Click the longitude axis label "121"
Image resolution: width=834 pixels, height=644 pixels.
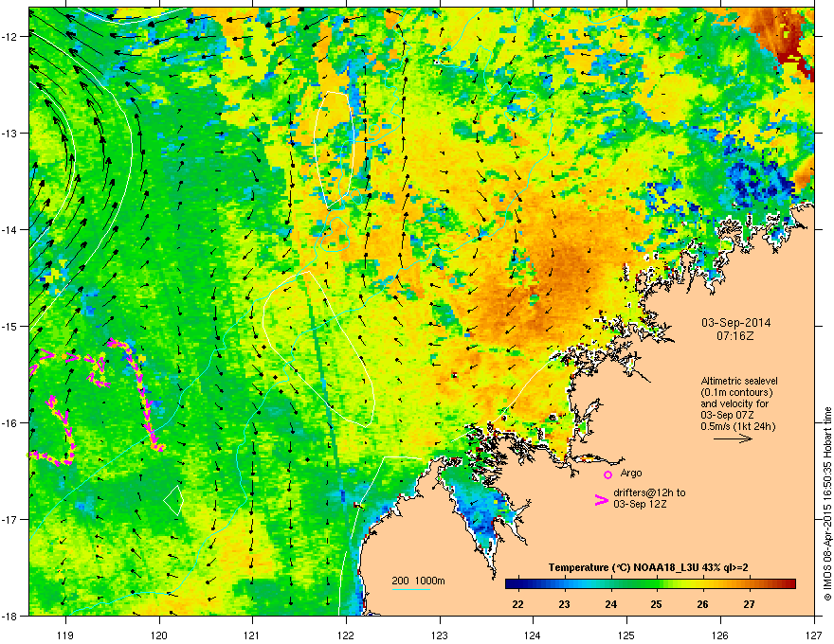click(x=252, y=635)
